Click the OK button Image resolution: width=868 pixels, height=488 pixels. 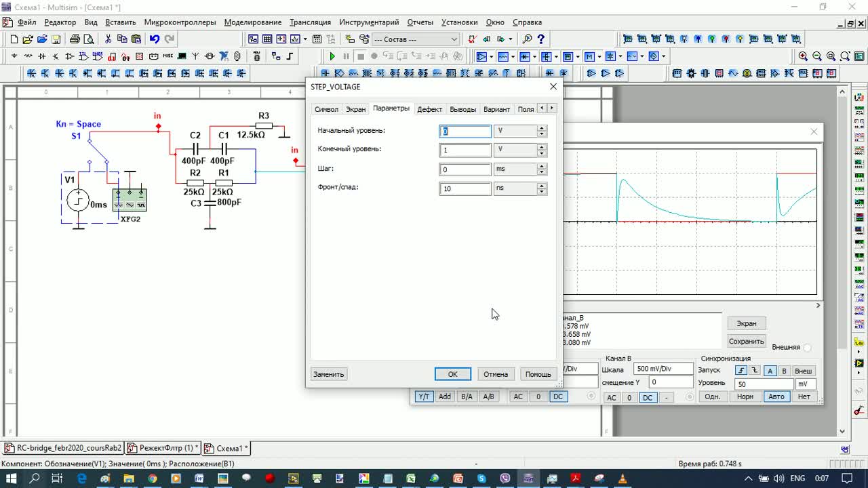452,374
